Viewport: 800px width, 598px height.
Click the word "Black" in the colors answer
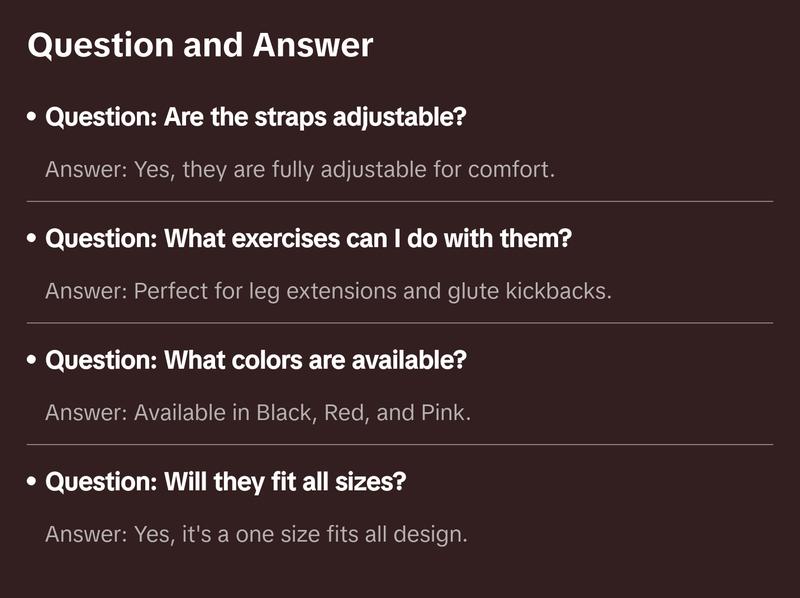click(284, 413)
